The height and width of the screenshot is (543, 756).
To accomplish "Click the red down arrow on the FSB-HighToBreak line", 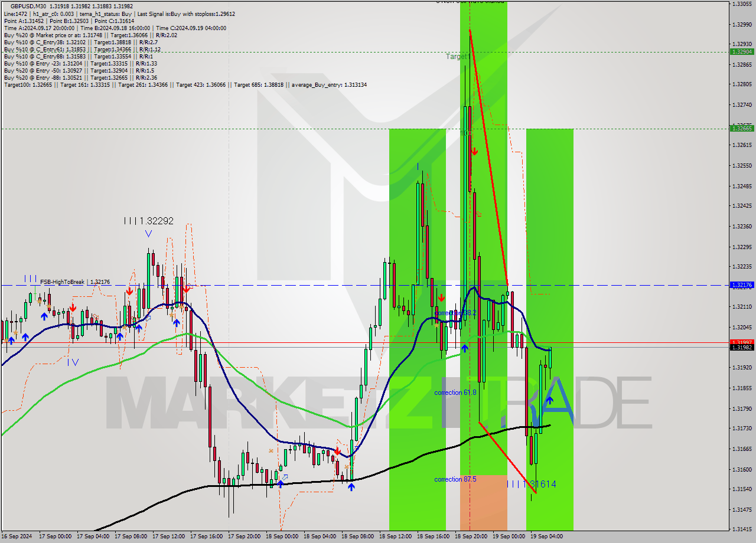I will click(x=187, y=289).
